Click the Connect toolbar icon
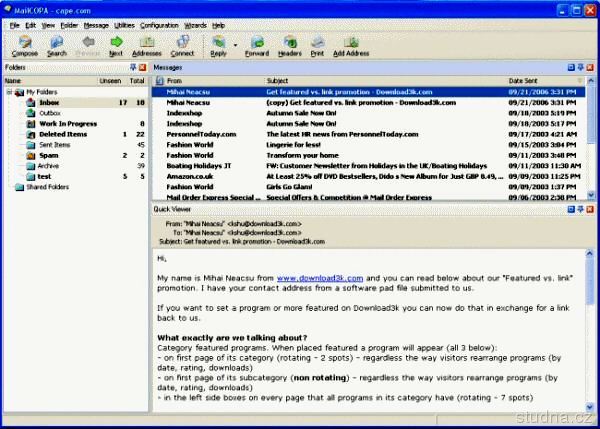600x429 pixels. [x=183, y=46]
